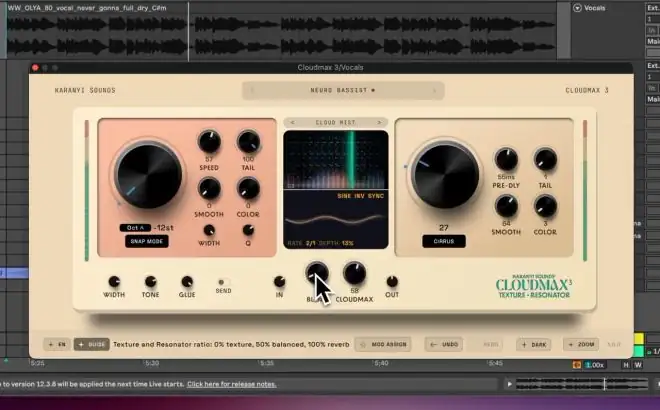
Task: Adjust the PRE-DLY knob
Action: tap(506, 160)
